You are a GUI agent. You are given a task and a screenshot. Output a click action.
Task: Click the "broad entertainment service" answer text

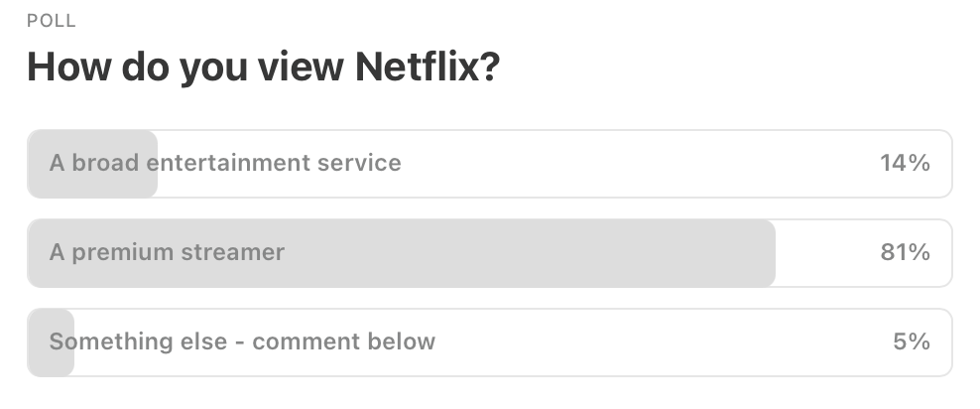pyautogui.click(x=236, y=163)
